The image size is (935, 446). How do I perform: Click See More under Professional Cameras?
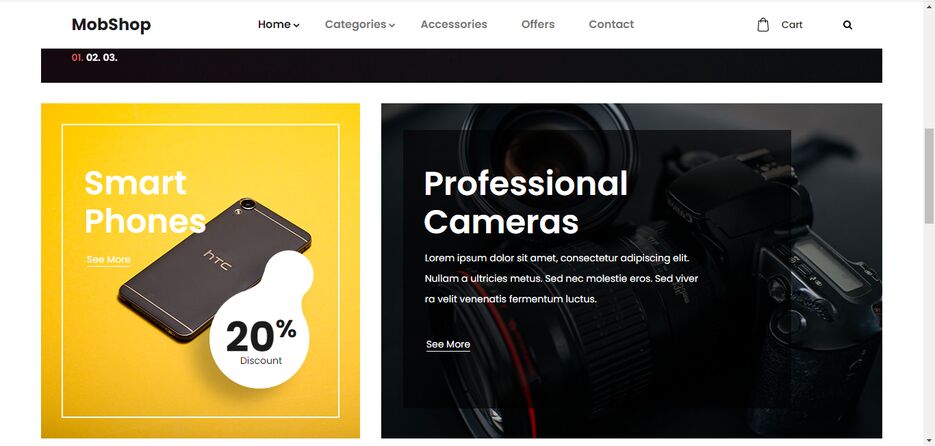click(x=448, y=344)
